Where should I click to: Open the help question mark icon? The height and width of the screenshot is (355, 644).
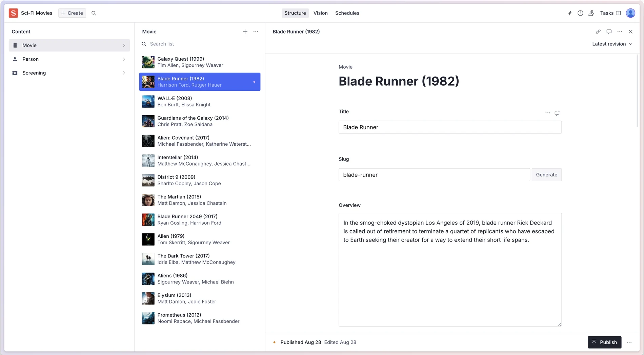point(580,13)
